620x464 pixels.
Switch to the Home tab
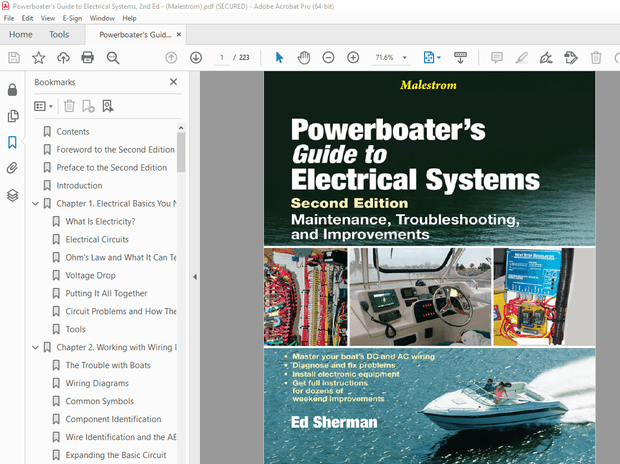[21, 35]
